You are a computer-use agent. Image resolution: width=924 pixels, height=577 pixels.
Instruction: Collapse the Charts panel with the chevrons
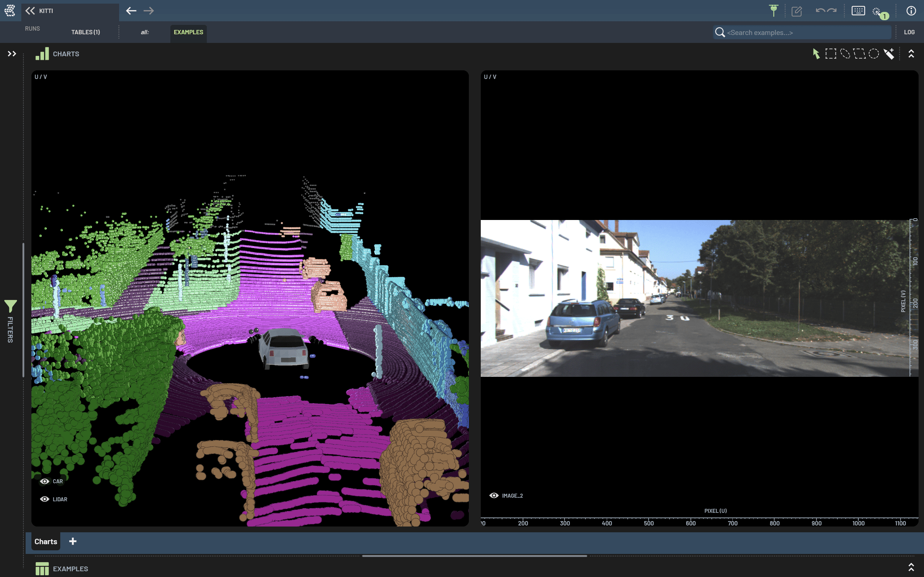pos(911,54)
